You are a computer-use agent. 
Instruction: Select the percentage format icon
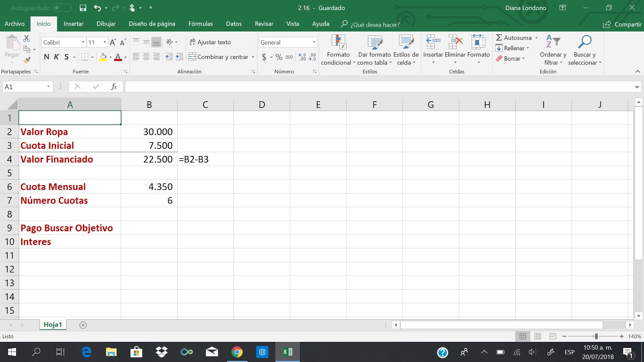pos(279,57)
